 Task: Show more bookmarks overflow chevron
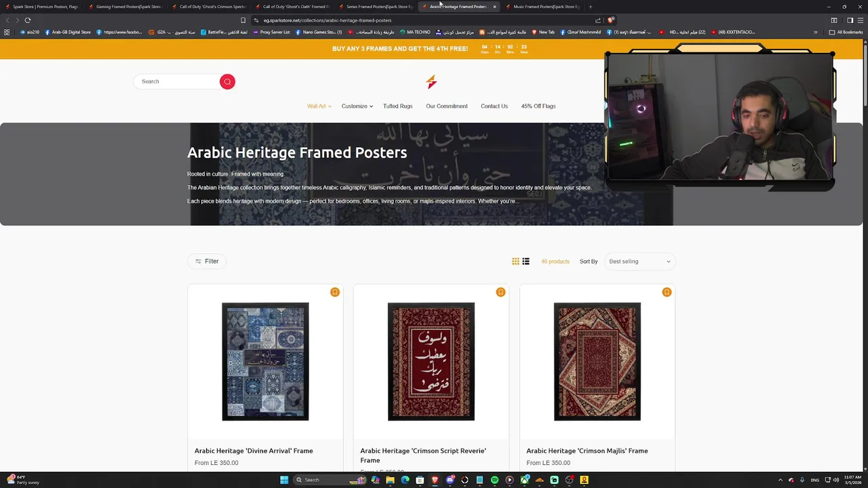pyautogui.click(x=816, y=32)
